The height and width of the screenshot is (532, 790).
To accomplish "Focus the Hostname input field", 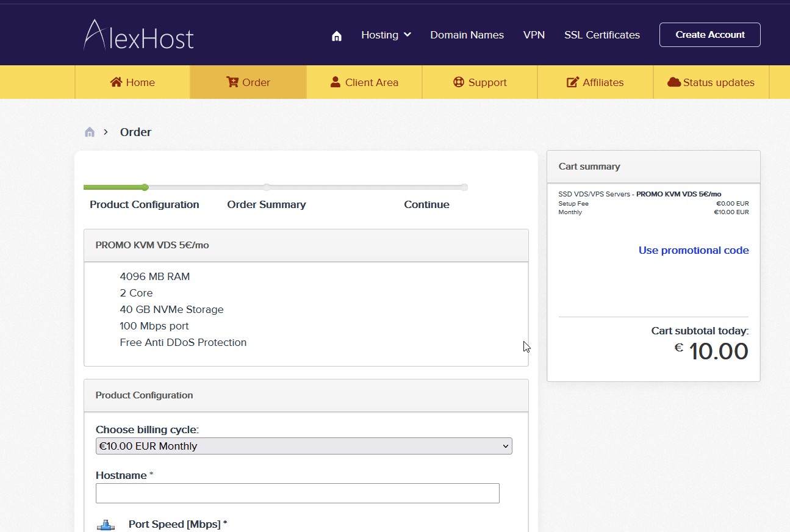I will click(x=298, y=493).
